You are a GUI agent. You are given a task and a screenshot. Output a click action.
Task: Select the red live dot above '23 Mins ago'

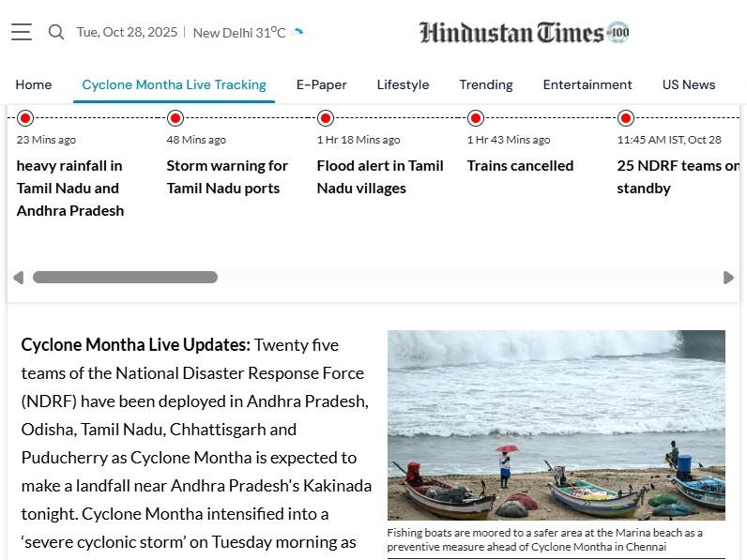click(25, 117)
